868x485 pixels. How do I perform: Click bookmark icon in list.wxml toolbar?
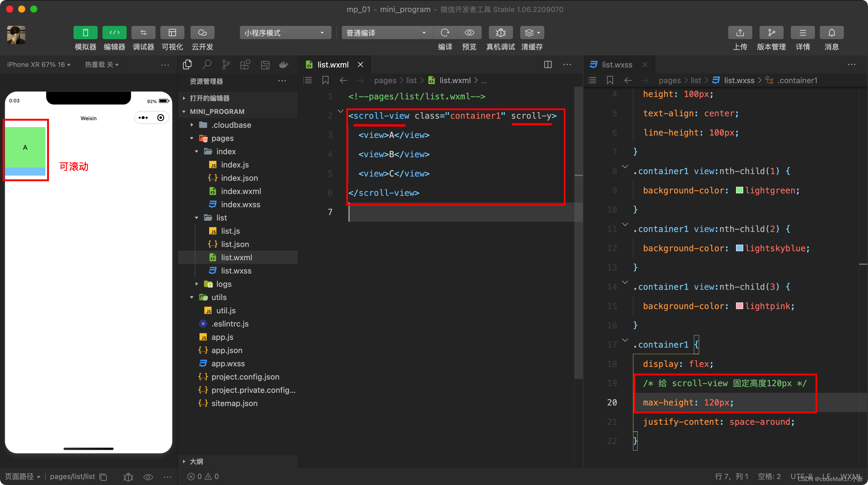click(325, 80)
